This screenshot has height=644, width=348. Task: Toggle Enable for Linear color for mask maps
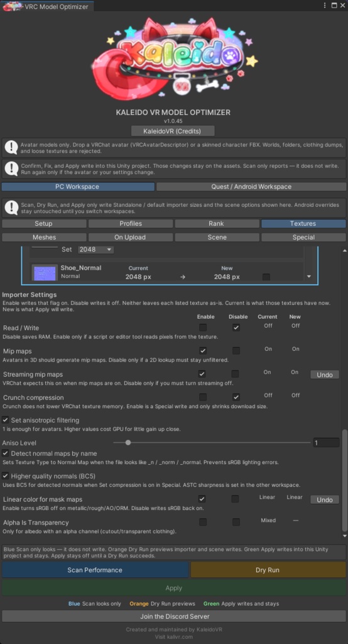[x=202, y=499]
